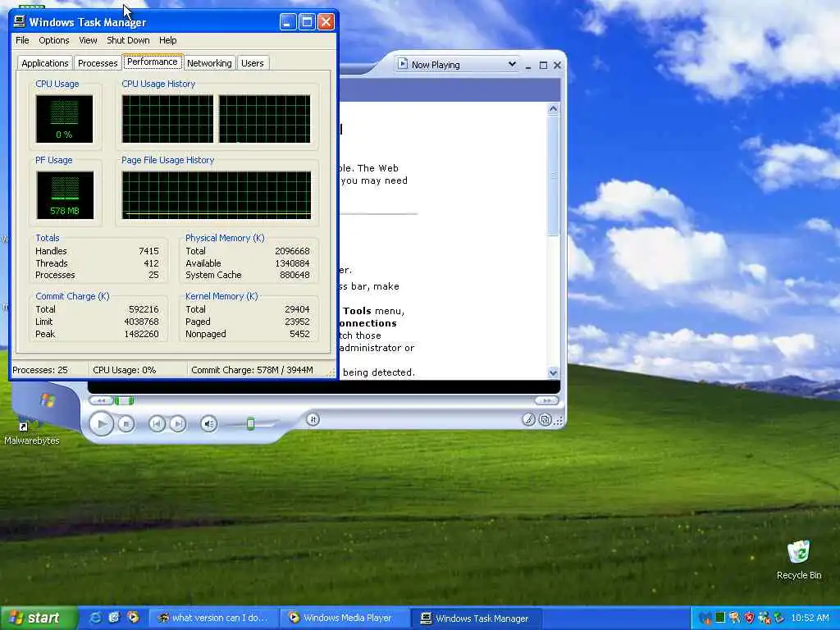Click the down arrow of Media Player scrollbar

point(554,372)
